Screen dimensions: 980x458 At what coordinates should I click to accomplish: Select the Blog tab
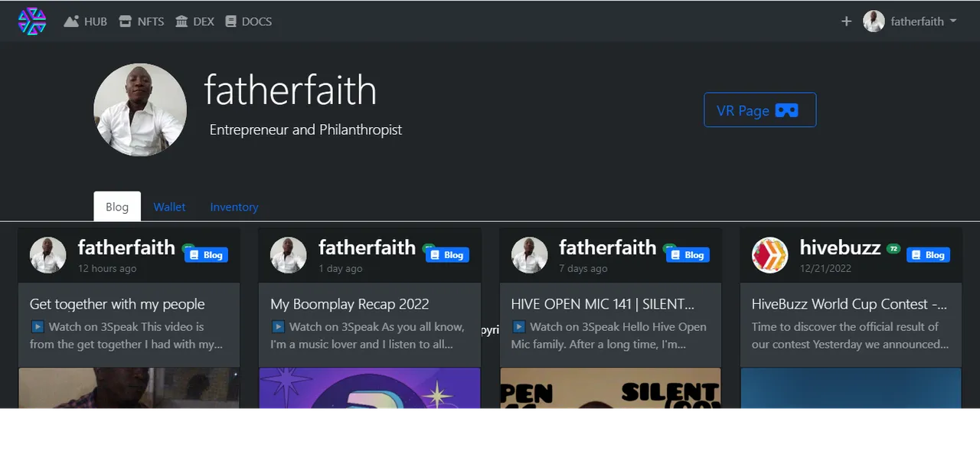(117, 207)
